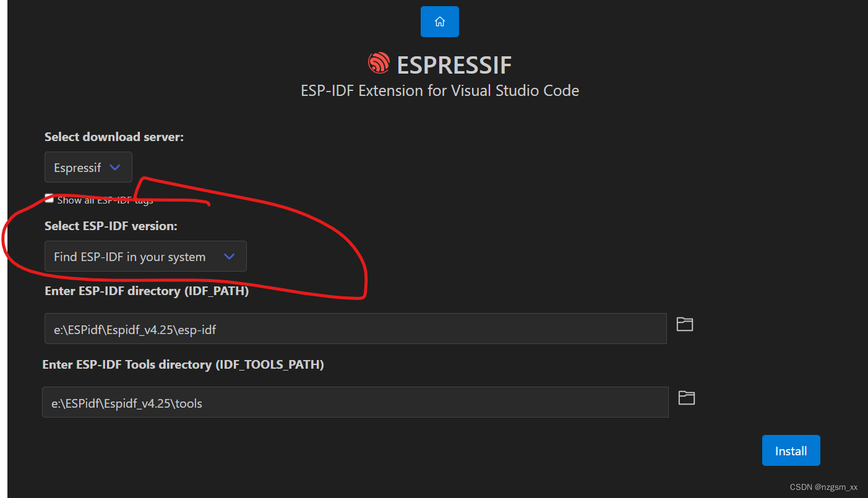868x498 pixels.
Task: Toggle the Show all ESP-IDF tags checkbox
Action: point(49,198)
